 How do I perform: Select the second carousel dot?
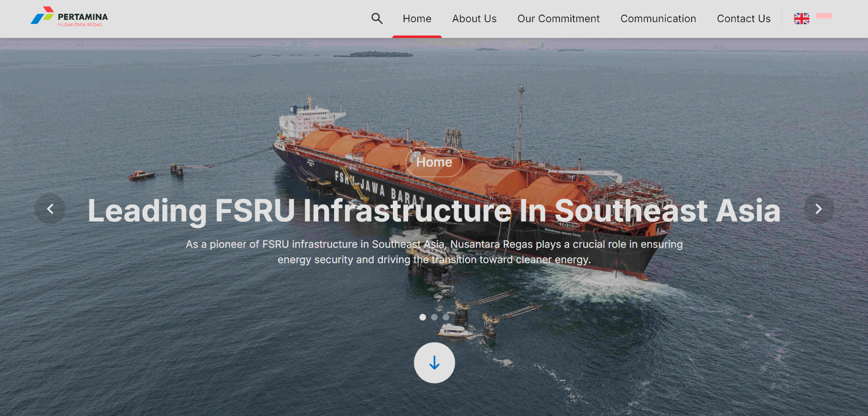(434, 317)
